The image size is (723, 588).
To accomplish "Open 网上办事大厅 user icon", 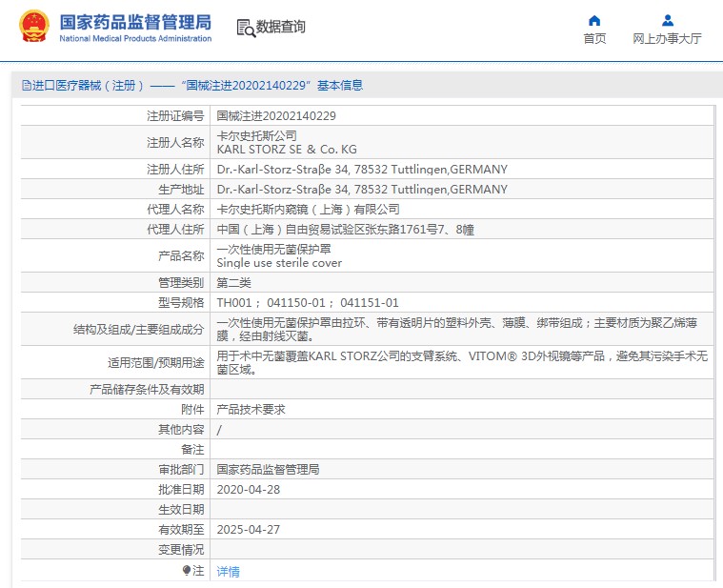I will tap(667, 20).
